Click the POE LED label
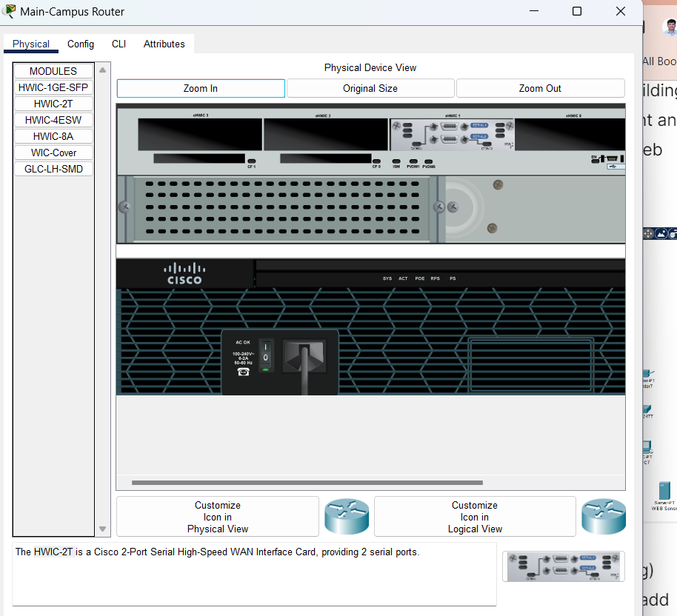Viewport: 677px width, 616px height. pyautogui.click(x=420, y=278)
